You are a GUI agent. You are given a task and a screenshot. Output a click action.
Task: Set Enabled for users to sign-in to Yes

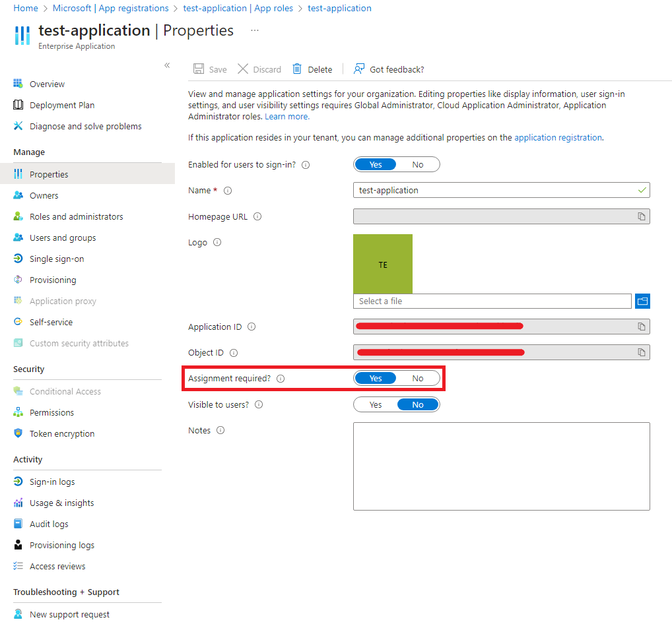tap(376, 164)
